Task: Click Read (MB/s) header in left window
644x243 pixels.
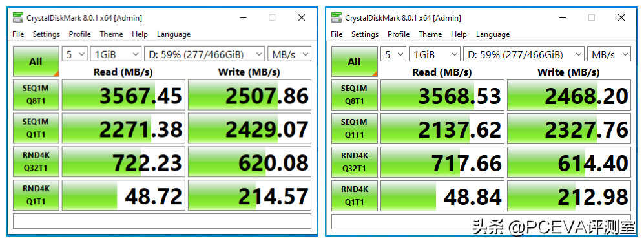Action: coord(123,72)
